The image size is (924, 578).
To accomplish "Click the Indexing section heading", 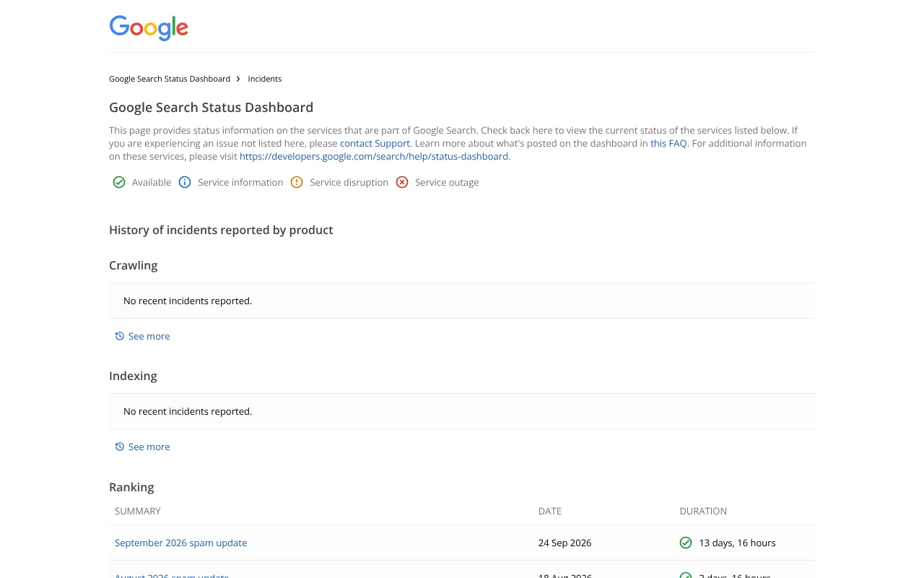I will pyautogui.click(x=133, y=376).
